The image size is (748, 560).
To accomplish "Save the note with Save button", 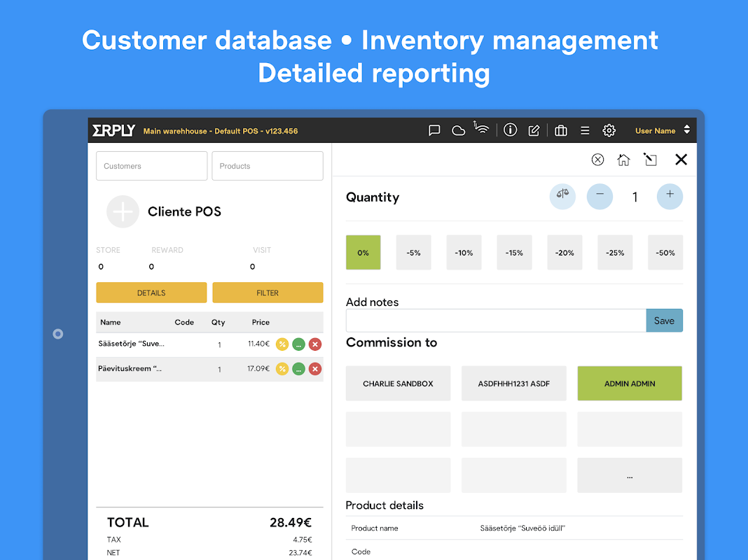I will 663,321.
